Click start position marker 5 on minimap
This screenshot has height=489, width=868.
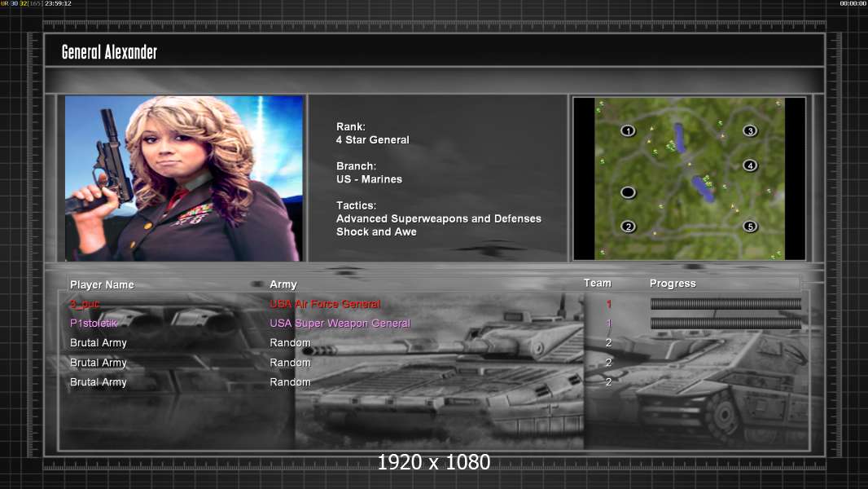(x=750, y=226)
